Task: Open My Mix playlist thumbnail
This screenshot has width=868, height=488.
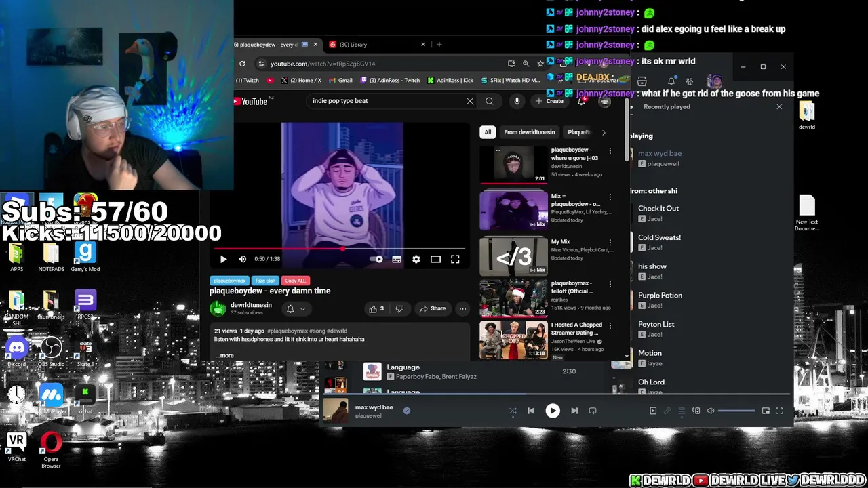Action: click(513, 256)
